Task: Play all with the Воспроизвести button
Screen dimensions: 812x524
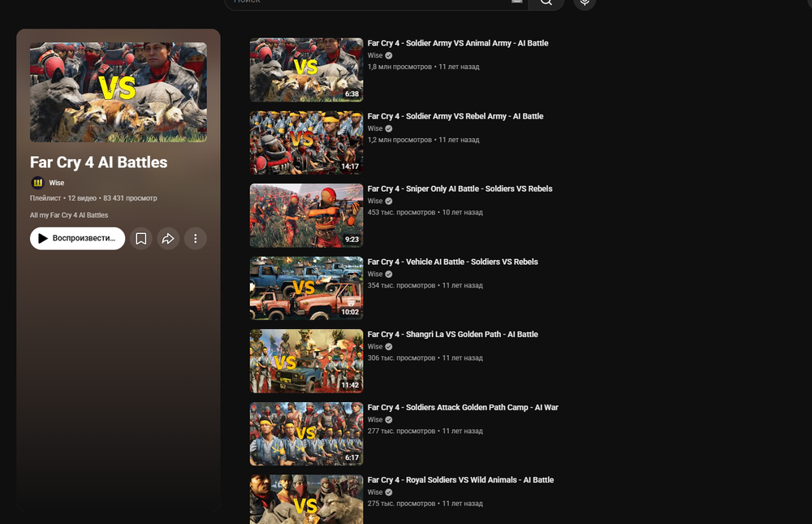Action: click(78, 238)
